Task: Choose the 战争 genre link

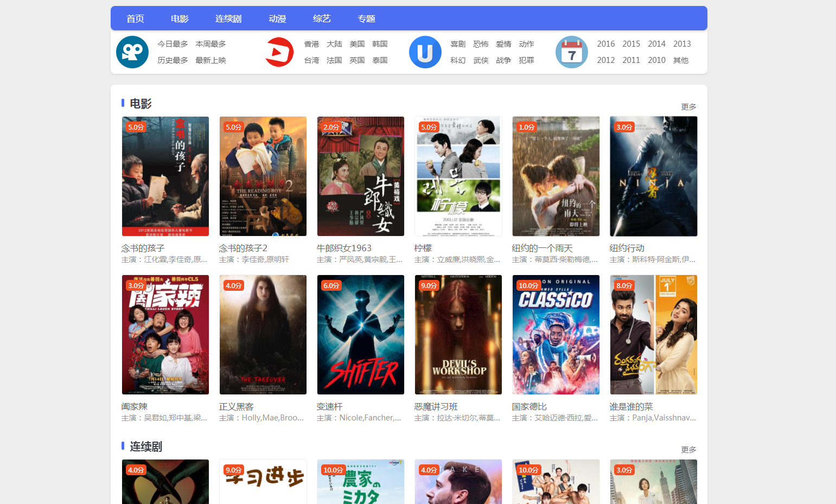Action: pyautogui.click(x=503, y=60)
